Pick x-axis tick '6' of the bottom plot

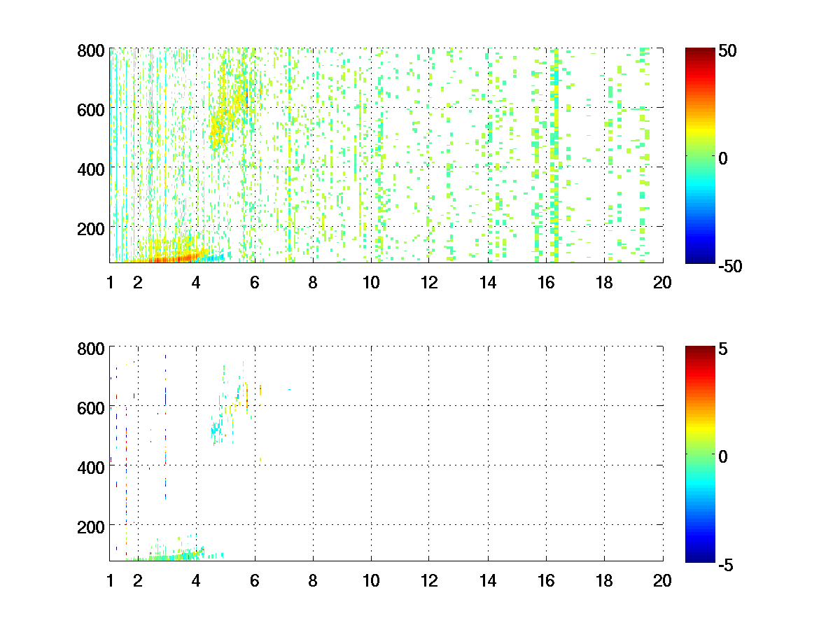click(x=255, y=580)
